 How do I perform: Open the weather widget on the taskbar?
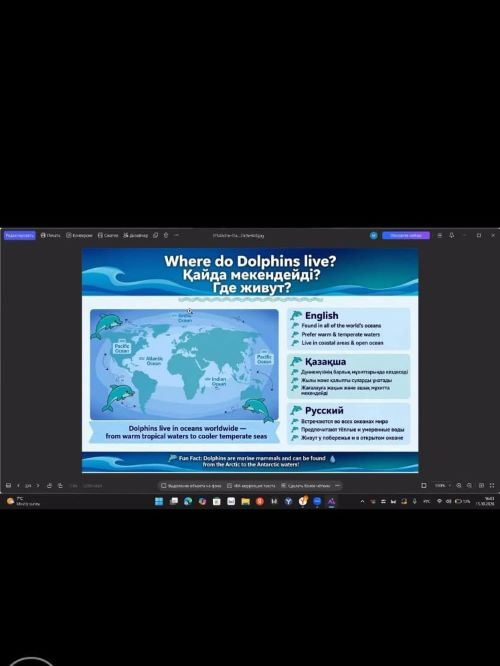coord(23,502)
